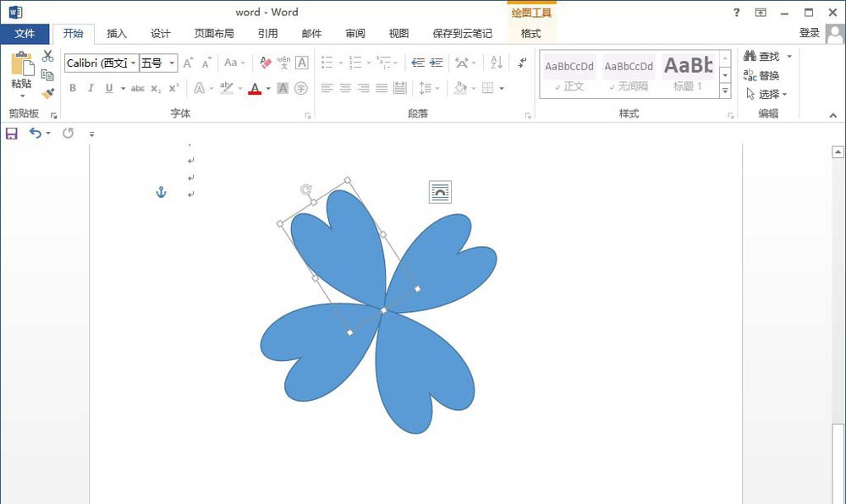Expand the Styles gallery more arrow
Screen dimensions: 846x504
[725, 91]
